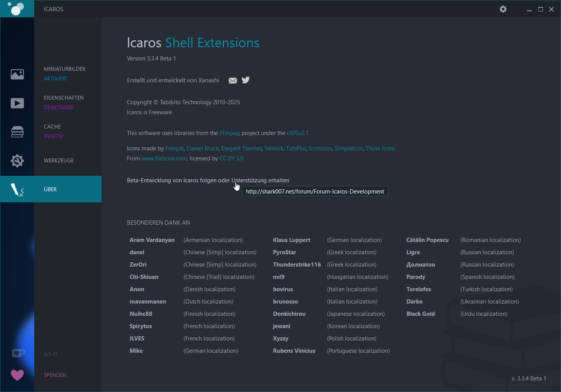The height and width of the screenshot is (392, 561).
Task: Click 'Aram Vardanyan' name
Action: (152, 240)
